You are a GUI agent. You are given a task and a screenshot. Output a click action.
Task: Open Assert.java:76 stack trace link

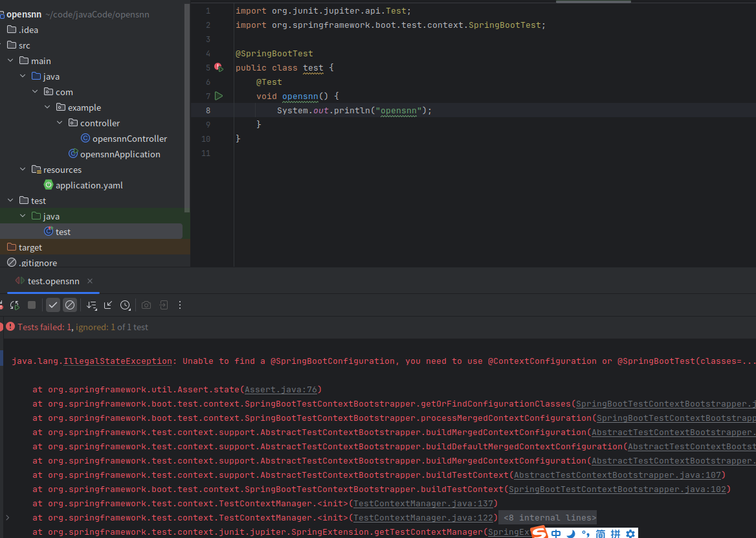pyautogui.click(x=281, y=390)
